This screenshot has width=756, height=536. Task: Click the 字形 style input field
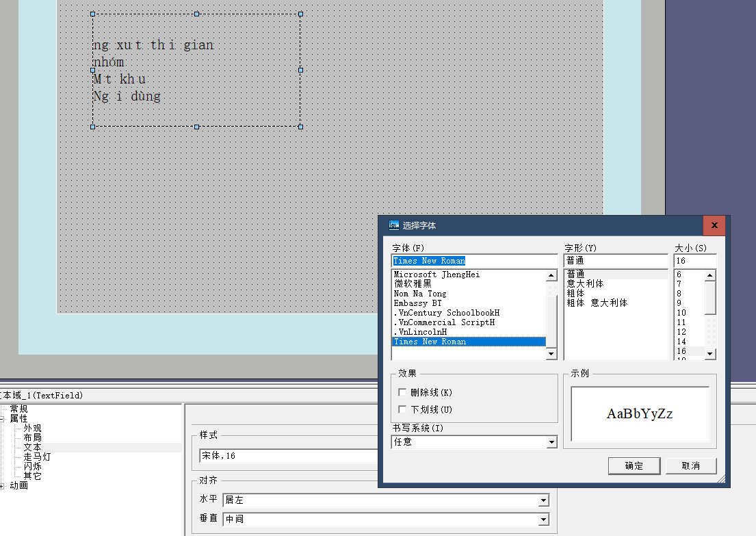pyautogui.click(x=616, y=261)
